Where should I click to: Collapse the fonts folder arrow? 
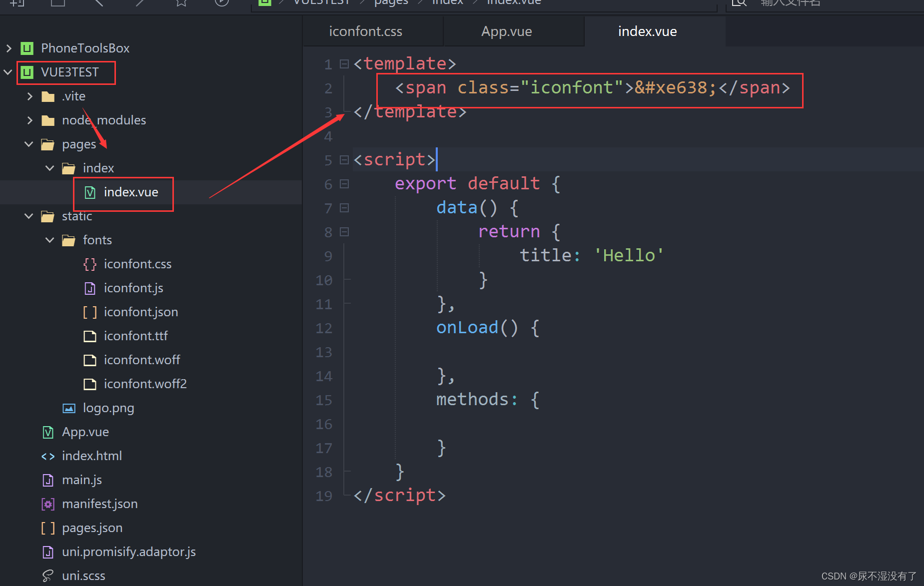point(50,240)
